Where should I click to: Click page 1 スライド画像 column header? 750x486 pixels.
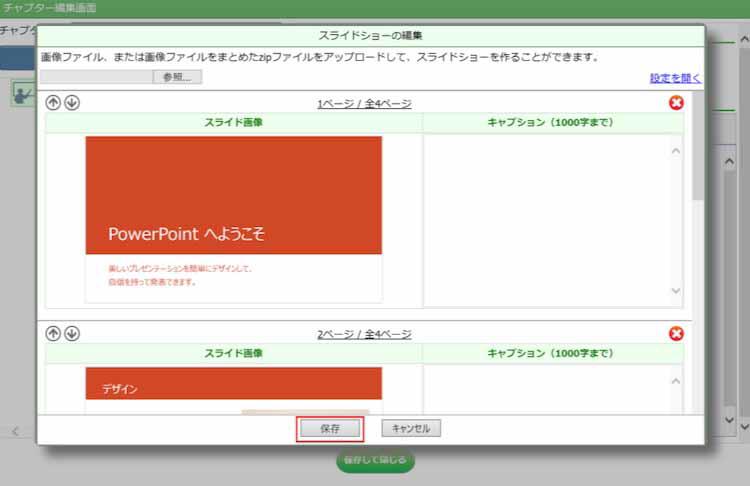233,122
